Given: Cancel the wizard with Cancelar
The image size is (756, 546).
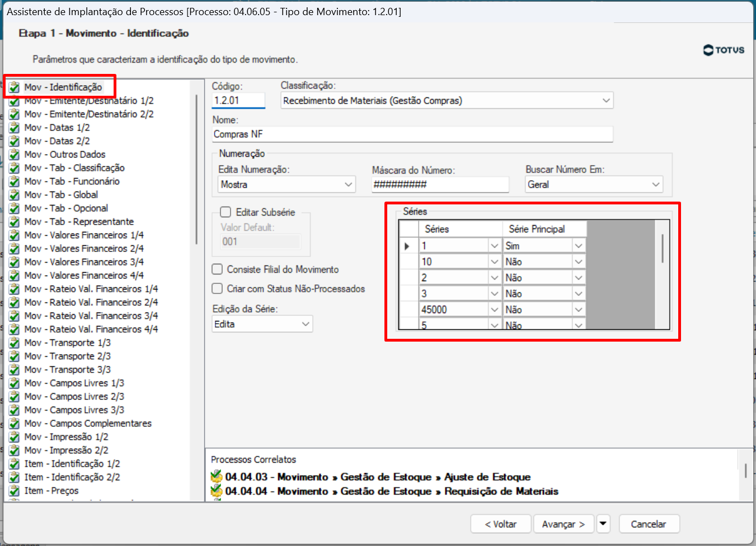Looking at the screenshot, I should 649,524.
